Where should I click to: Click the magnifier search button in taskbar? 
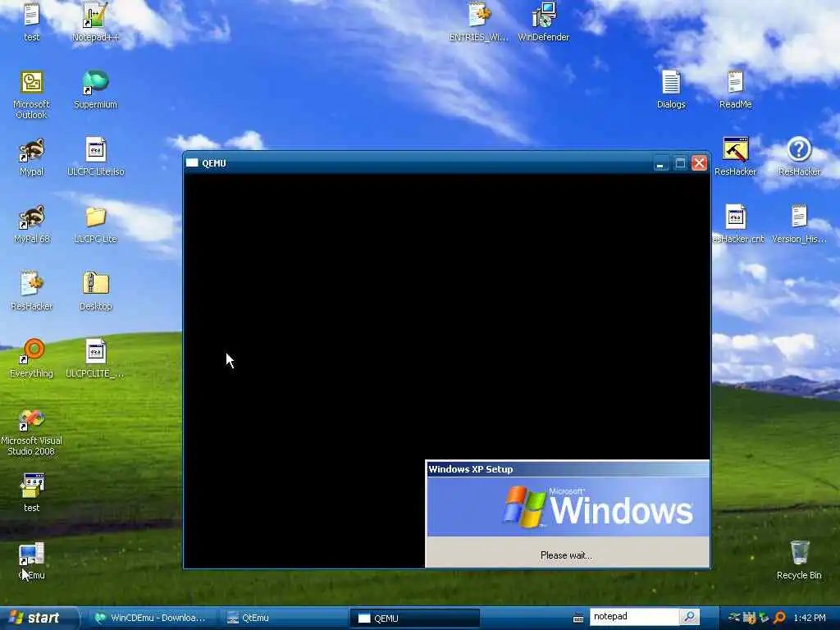point(689,617)
